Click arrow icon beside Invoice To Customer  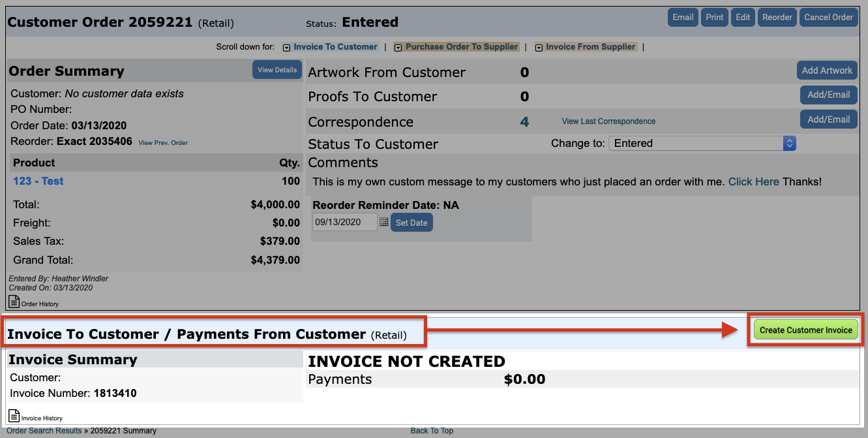[x=286, y=48]
